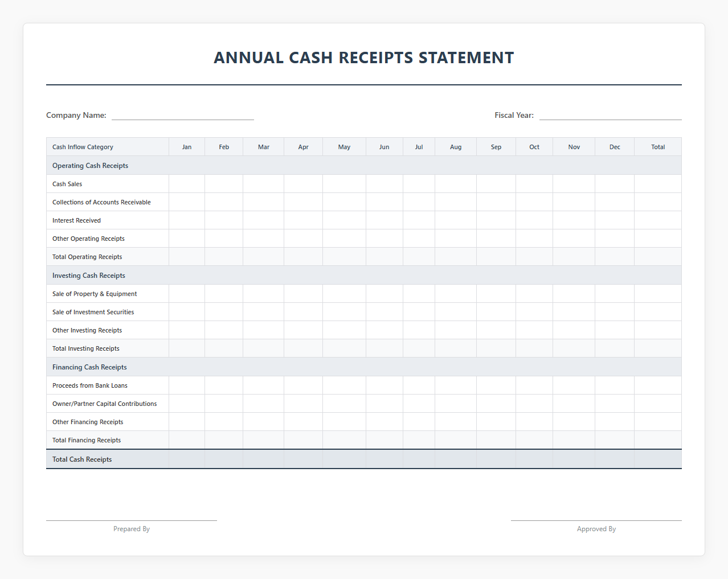The width and height of the screenshot is (728, 579).
Task: Click the Cash Sales Total cell
Action: coord(658,184)
